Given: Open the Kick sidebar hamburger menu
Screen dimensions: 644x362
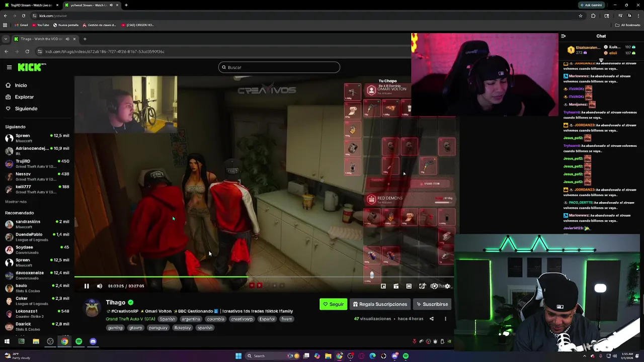Looking at the screenshot, I should coord(9,67).
